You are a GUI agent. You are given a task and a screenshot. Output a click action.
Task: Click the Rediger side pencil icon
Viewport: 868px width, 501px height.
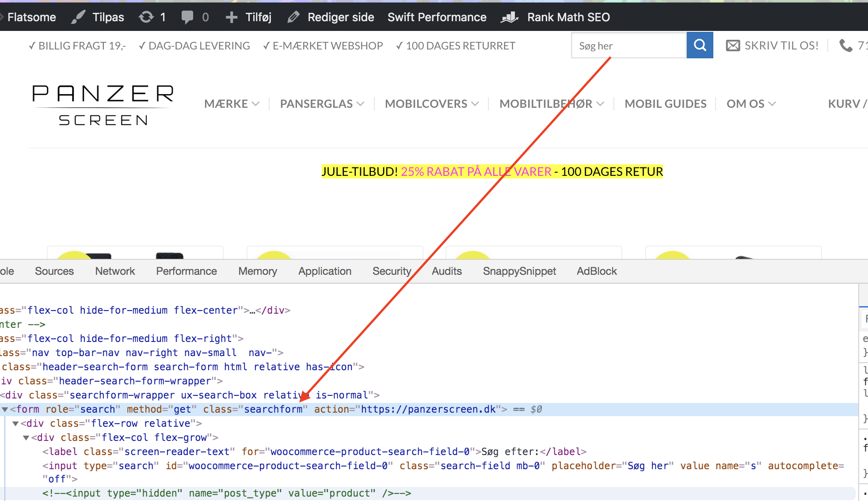[293, 17]
